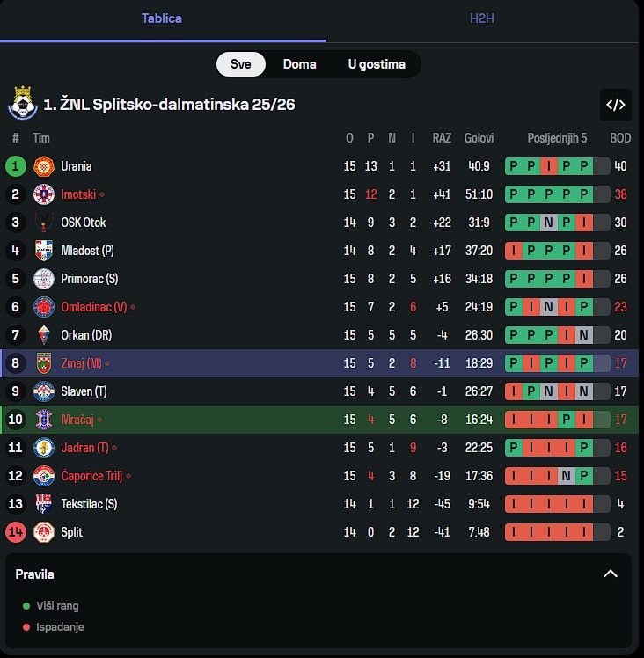Click Urania's most recent green form box
644x658 pixels.
click(x=584, y=166)
